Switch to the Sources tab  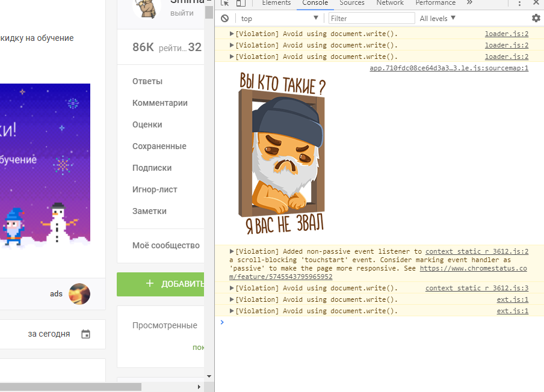click(x=352, y=3)
